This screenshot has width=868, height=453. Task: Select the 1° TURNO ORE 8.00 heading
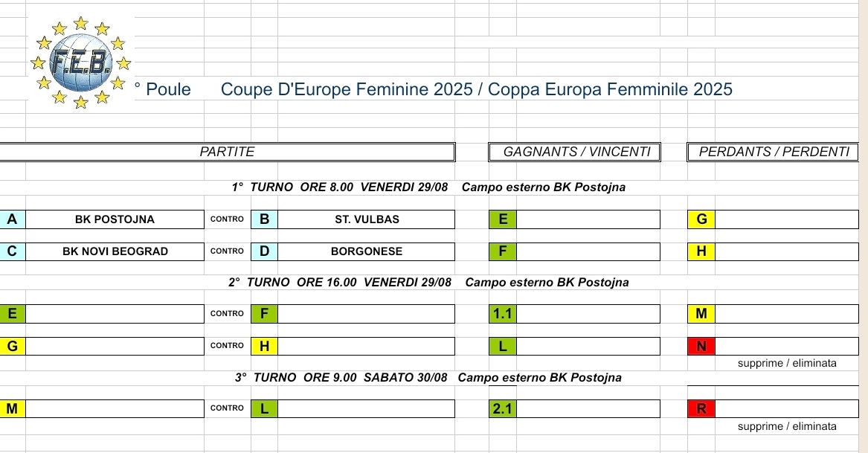pos(428,187)
